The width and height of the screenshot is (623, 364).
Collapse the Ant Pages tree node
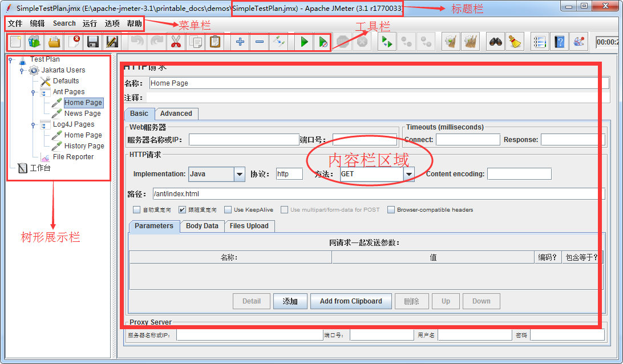[33, 92]
